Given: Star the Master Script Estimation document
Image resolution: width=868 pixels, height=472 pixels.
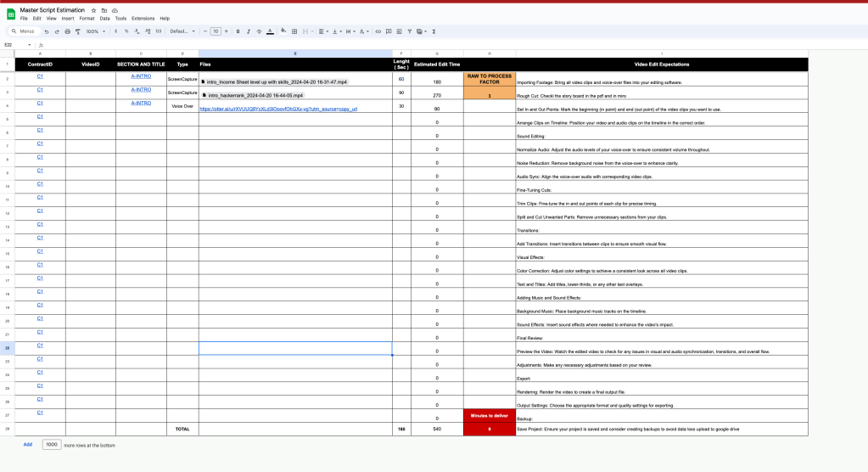Looking at the screenshot, I should (93, 10).
